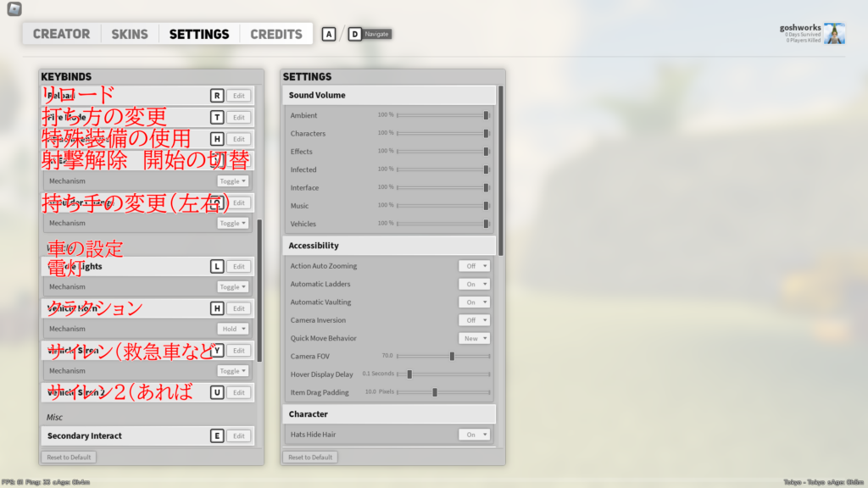This screenshot has width=868, height=488.
Task: Click the R key badge for Reload
Action: pyautogui.click(x=217, y=97)
